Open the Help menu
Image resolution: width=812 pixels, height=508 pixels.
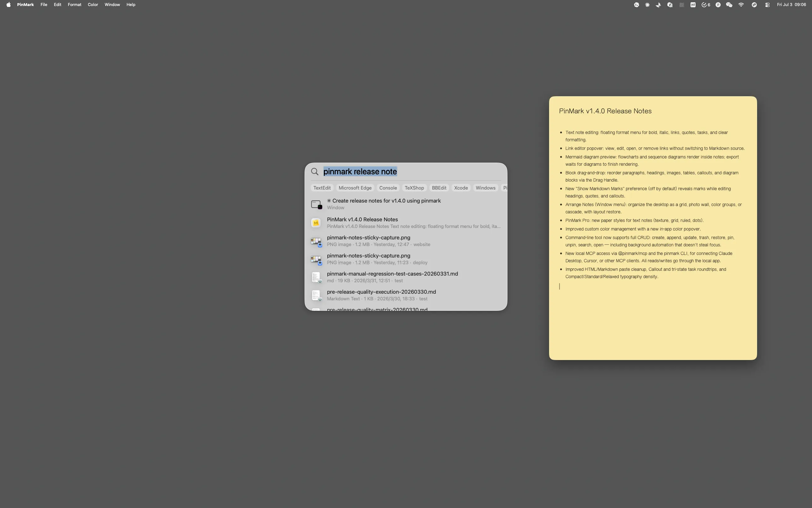131,5
